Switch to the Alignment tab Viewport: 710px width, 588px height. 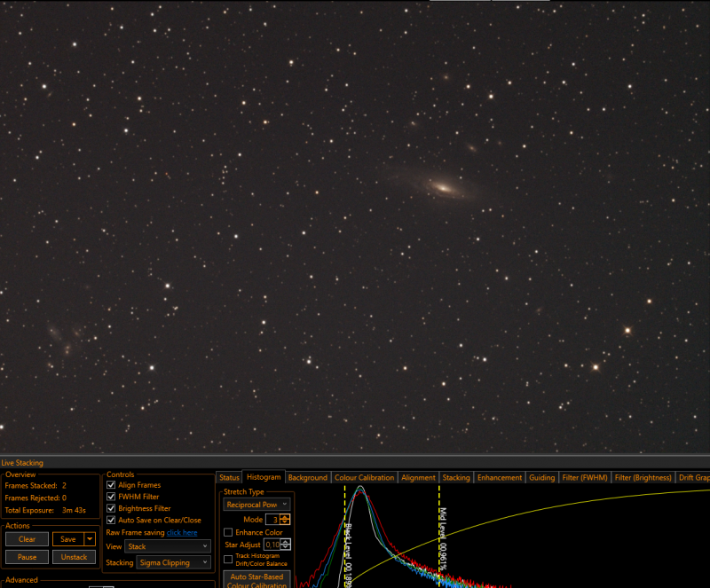click(418, 477)
